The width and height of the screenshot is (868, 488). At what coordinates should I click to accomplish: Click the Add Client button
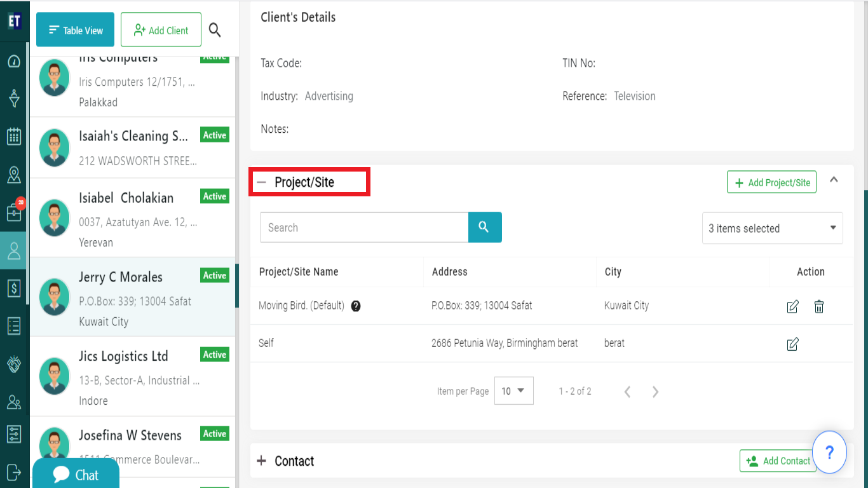tap(161, 30)
